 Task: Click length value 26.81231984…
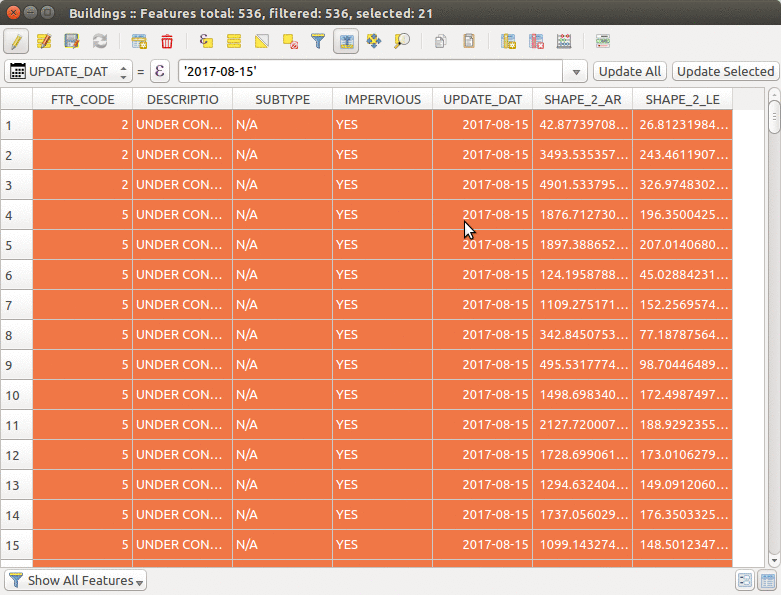682,125
